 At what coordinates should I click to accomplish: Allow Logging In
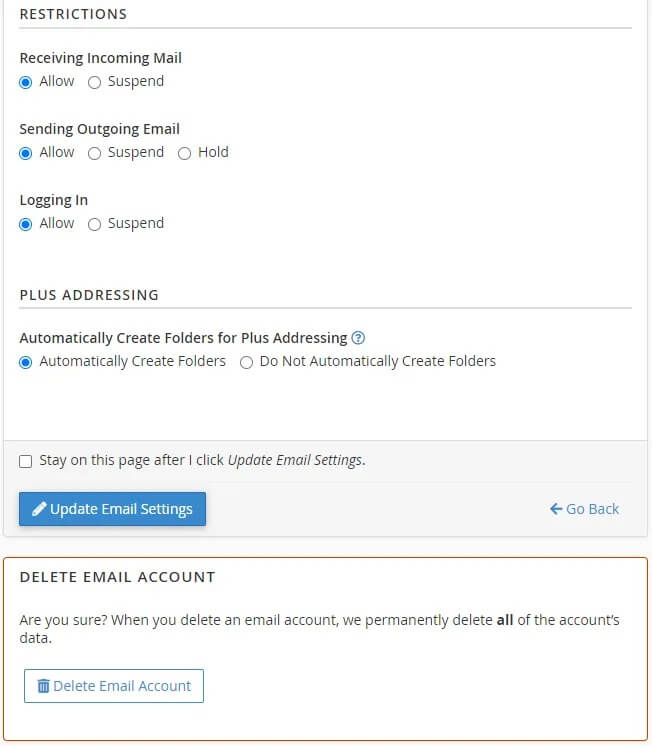(x=26, y=224)
